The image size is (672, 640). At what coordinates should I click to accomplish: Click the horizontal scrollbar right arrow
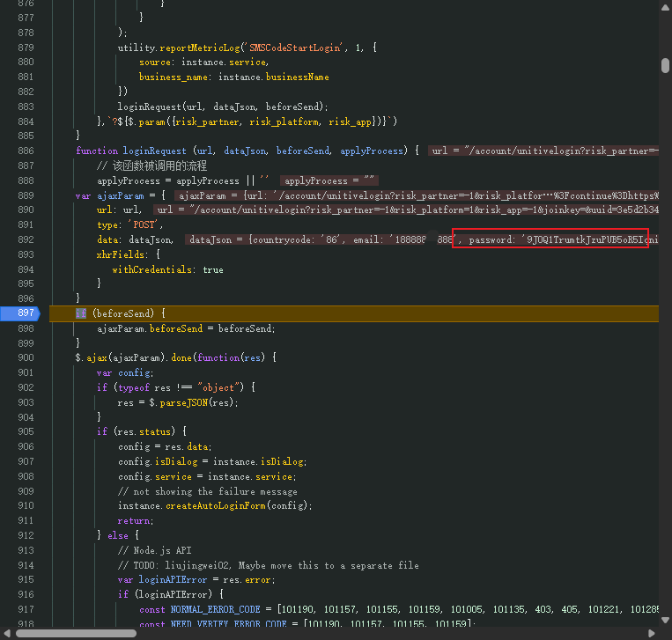pyautogui.click(x=652, y=633)
